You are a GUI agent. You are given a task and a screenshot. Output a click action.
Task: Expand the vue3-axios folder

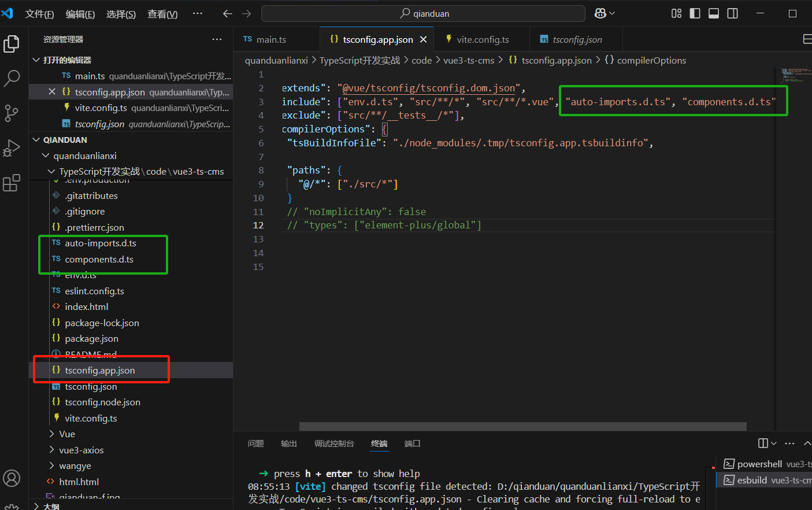(x=81, y=450)
